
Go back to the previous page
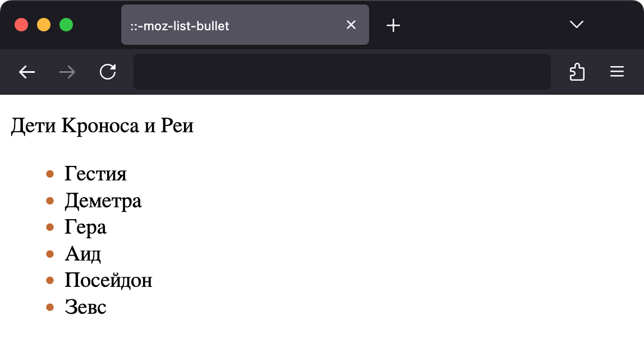27,72
